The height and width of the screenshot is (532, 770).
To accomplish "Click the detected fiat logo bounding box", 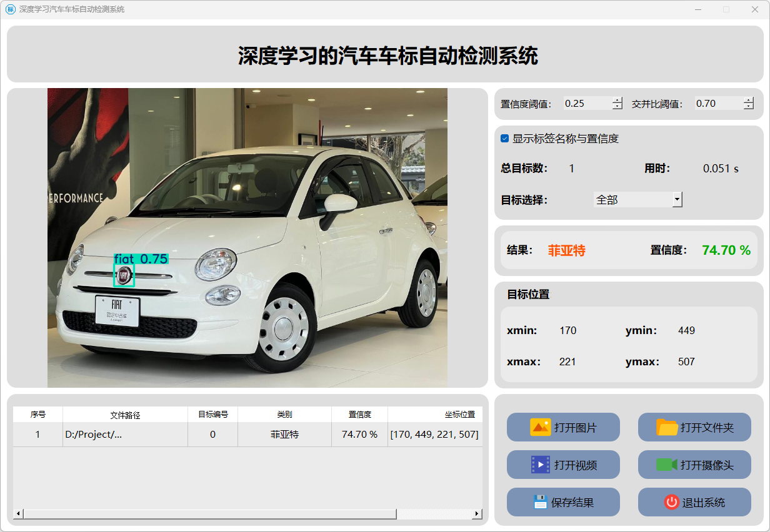I will (124, 275).
